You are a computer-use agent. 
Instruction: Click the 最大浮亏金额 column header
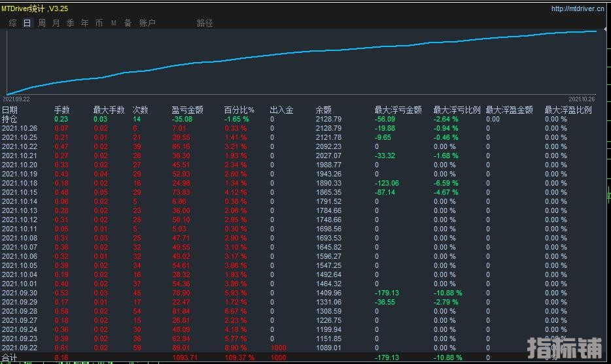tap(398, 110)
